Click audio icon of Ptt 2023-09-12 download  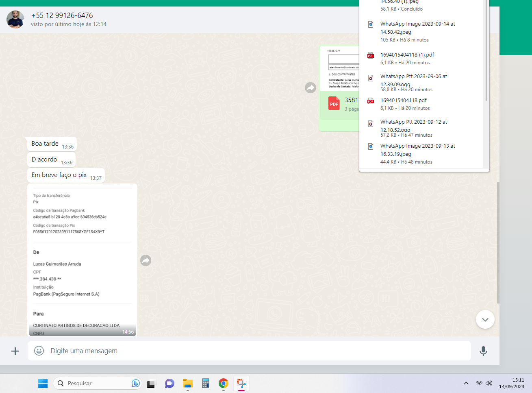[x=371, y=124]
